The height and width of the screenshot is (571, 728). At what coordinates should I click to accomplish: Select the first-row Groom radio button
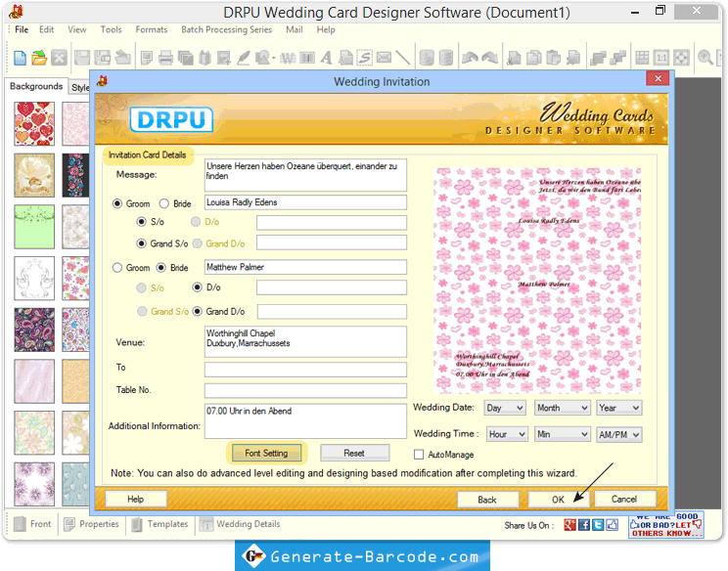pyautogui.click(x=117, y=203)
